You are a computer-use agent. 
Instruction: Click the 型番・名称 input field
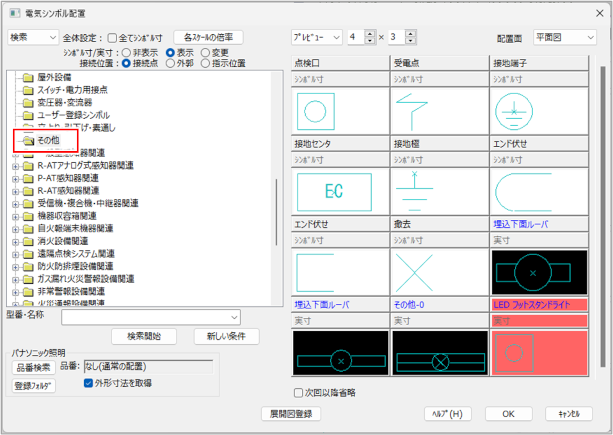[x=150, y=317]
